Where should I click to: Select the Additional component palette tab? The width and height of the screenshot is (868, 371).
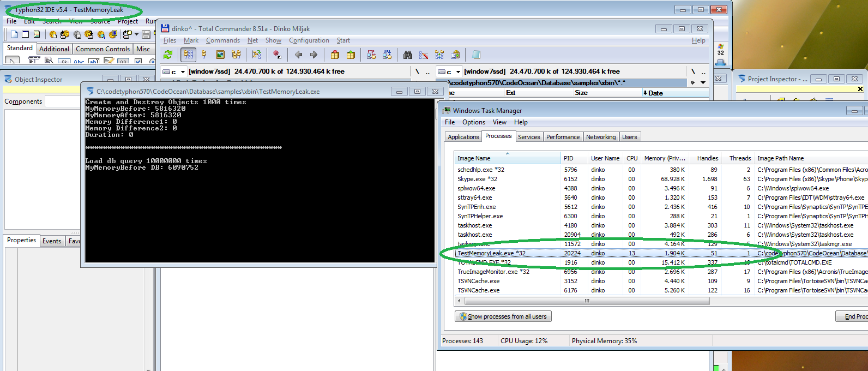tap(55, 49)
